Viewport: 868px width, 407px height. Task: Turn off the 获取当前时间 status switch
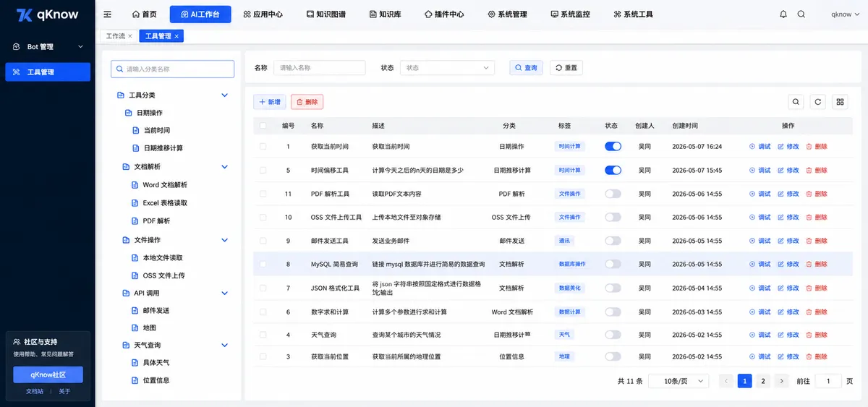613,146
